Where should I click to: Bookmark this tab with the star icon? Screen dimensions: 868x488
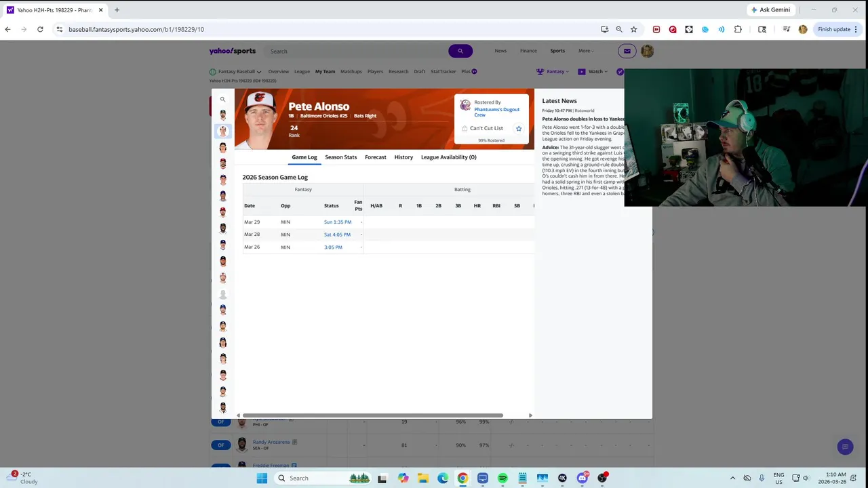coord(633,29)
